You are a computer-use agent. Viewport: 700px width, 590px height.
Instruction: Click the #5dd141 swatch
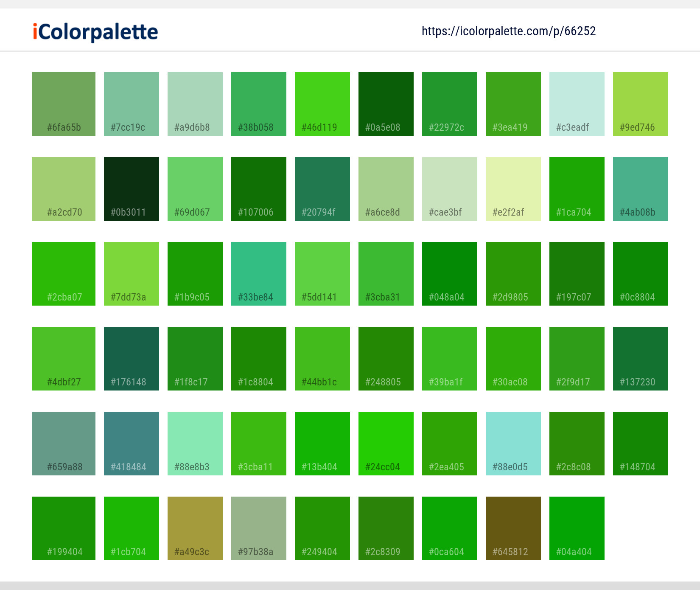(x=322, y=274)
